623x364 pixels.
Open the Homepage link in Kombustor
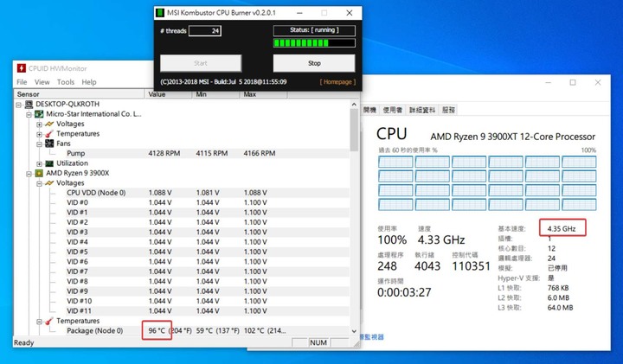[337, 82]
